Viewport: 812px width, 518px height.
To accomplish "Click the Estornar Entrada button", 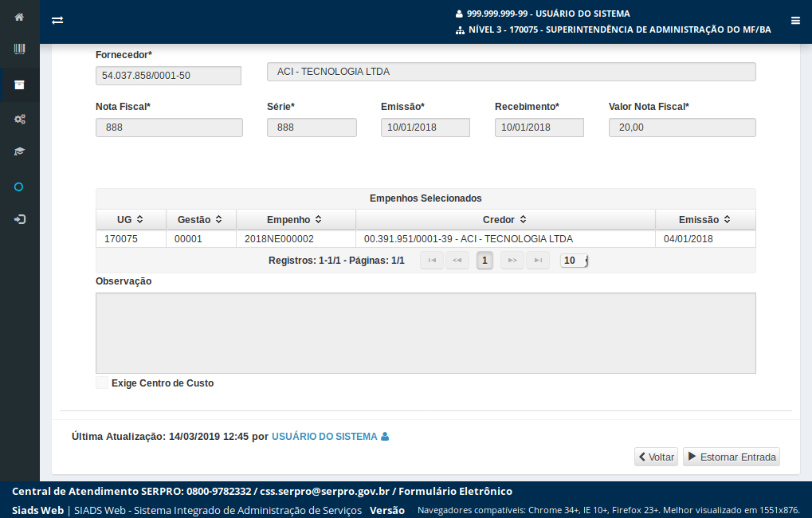I will point(732,457).
